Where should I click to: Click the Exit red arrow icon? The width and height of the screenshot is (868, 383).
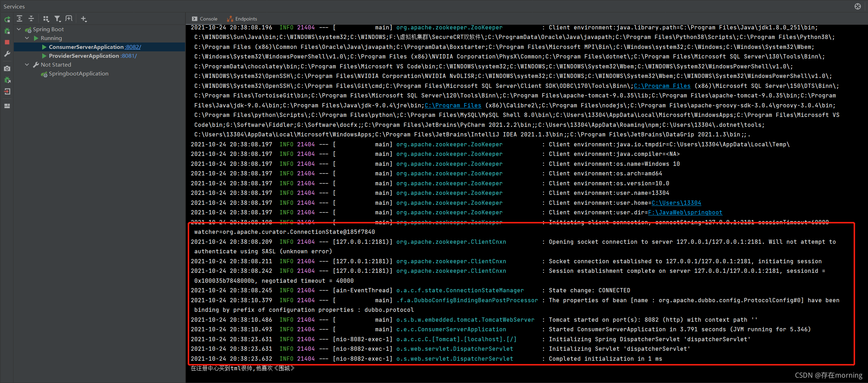click(7, 92)
